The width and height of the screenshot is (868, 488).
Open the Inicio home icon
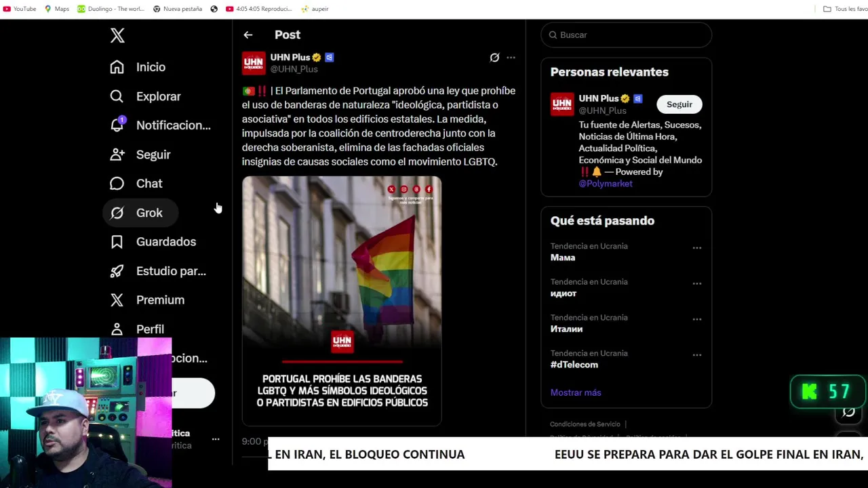117,67
